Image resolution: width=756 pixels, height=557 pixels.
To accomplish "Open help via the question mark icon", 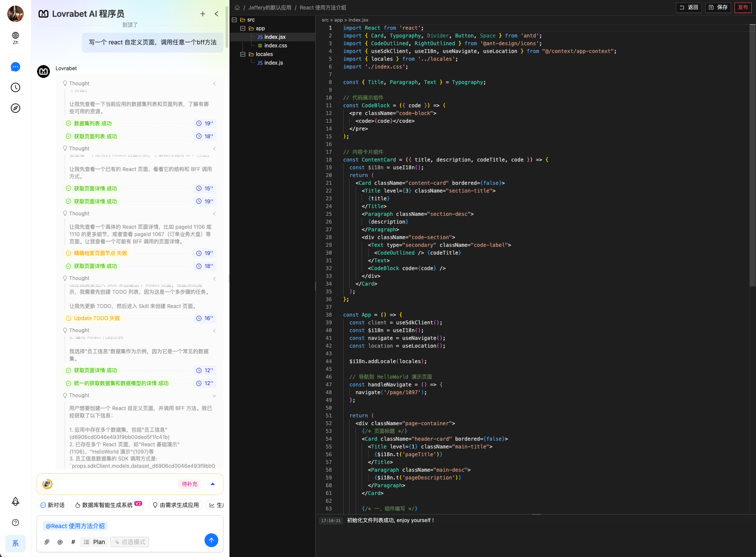I will click(x=15, y=523).
